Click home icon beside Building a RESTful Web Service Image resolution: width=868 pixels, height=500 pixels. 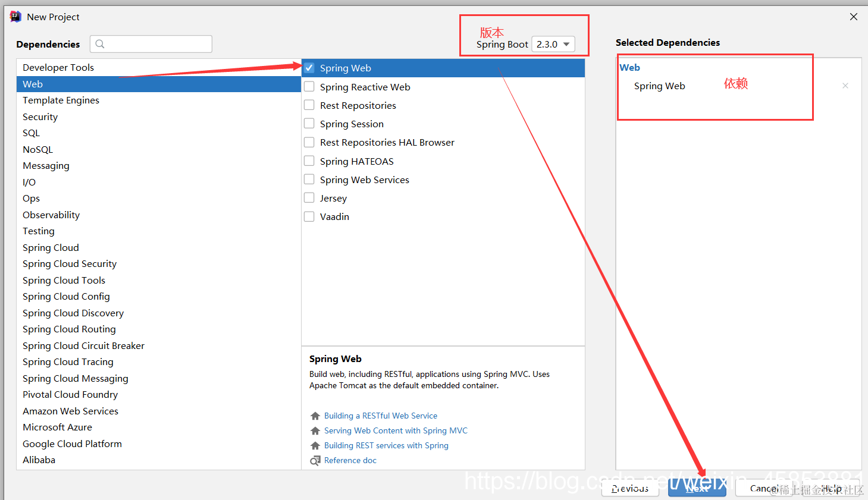pos(315,416)
